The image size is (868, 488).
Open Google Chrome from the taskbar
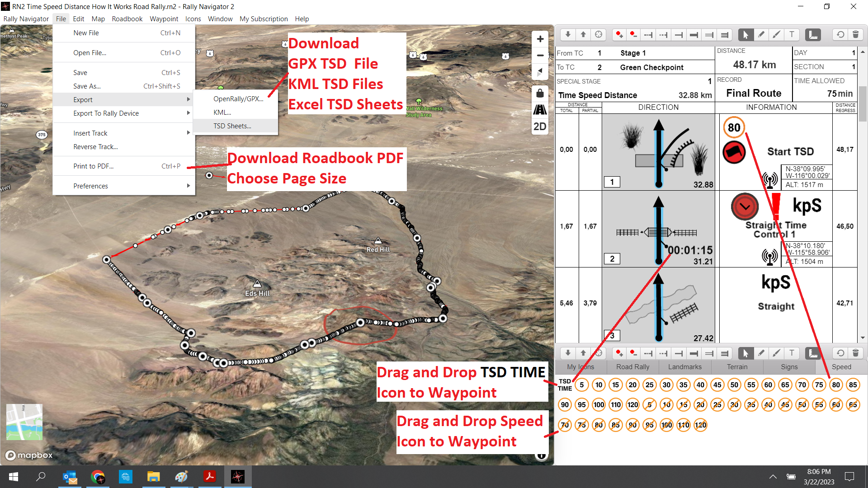tap(98, 477)
